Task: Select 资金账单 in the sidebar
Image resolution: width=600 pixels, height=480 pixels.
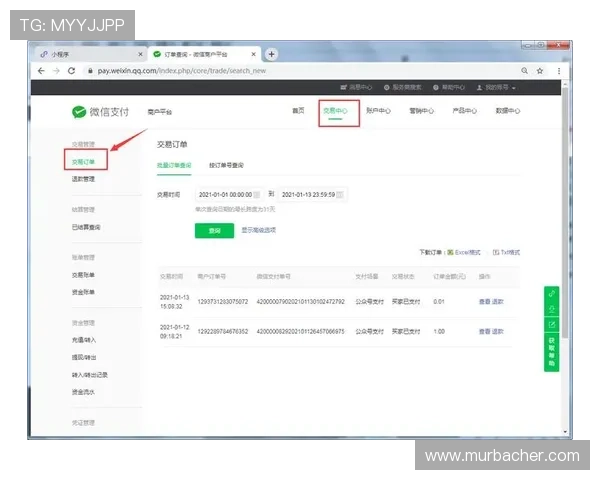Action: 83,292
